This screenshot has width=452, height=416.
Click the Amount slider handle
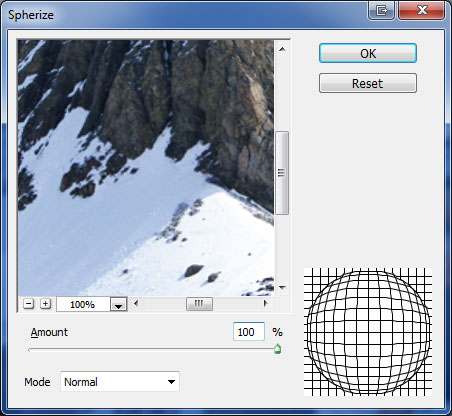click(x=277, y=349)
